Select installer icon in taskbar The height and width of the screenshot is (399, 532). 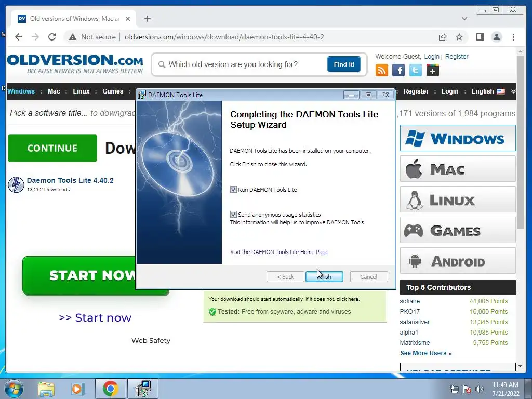click(143, 389)
